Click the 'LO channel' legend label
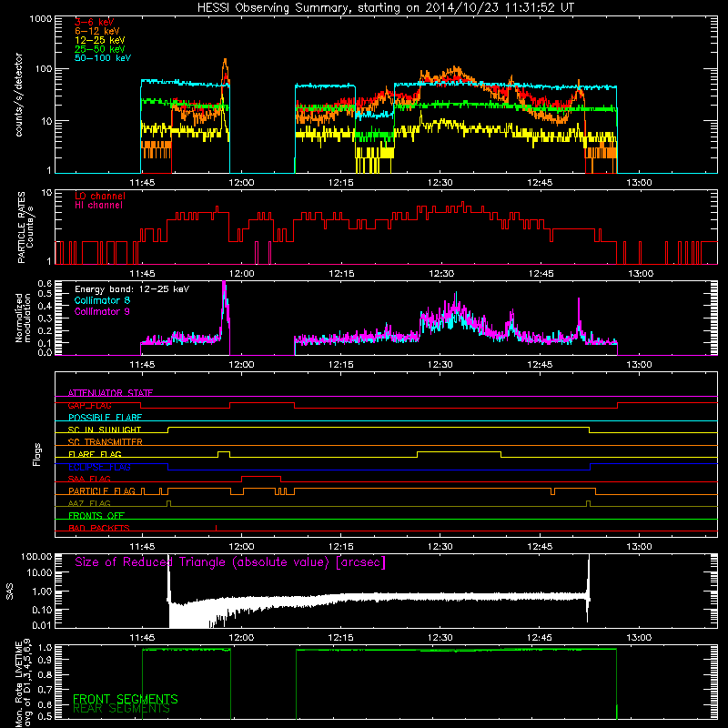728x728 pixels. 100,196
